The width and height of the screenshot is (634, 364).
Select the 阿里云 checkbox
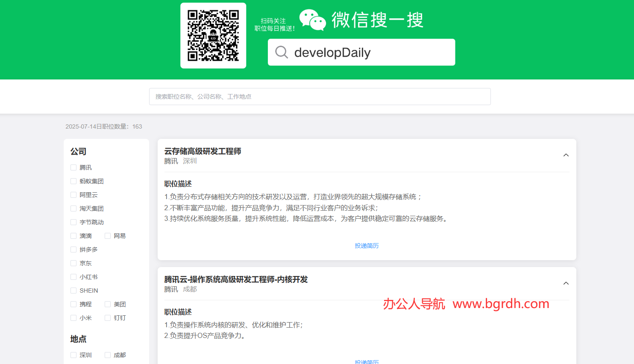[x=73, y=194]
